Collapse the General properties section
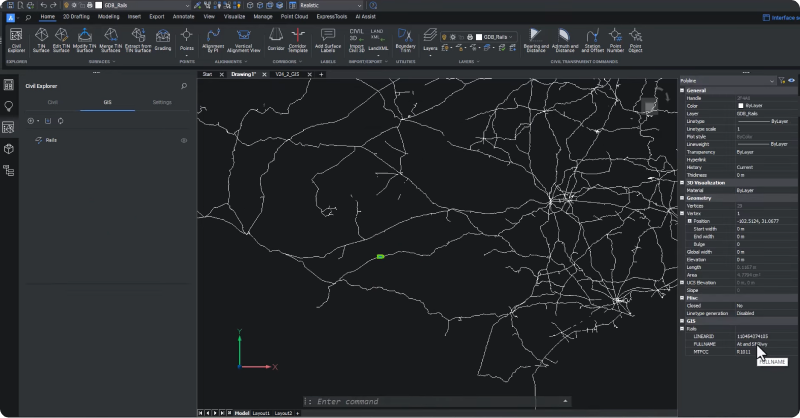Image resolution: width=800 pixels, height=418 pixels. (683, 90)
